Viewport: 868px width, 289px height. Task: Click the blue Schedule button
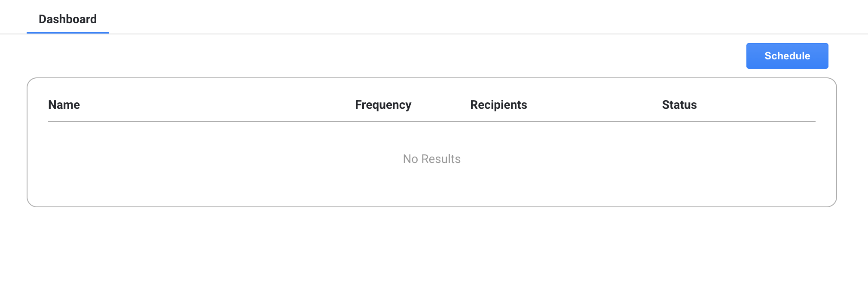[787, 56]
